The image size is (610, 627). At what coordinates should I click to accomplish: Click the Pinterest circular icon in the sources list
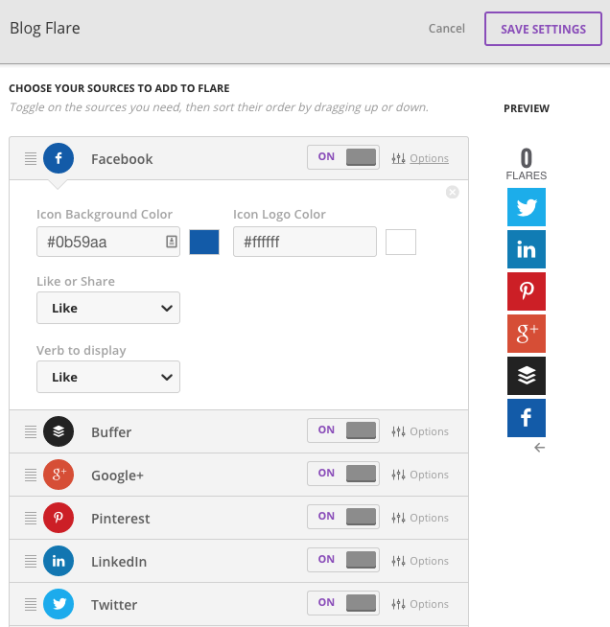tap(58, 518)
